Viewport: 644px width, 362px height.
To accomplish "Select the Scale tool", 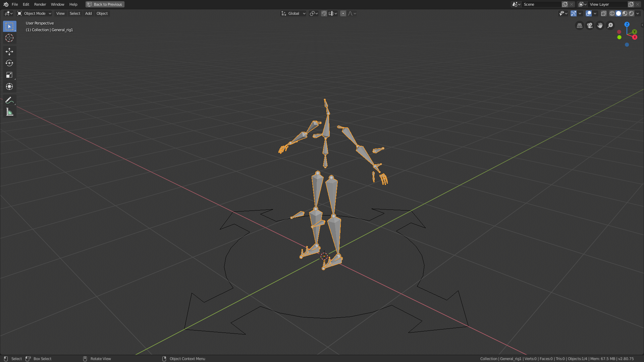I will pyautogui.click(x=9, y=75).
